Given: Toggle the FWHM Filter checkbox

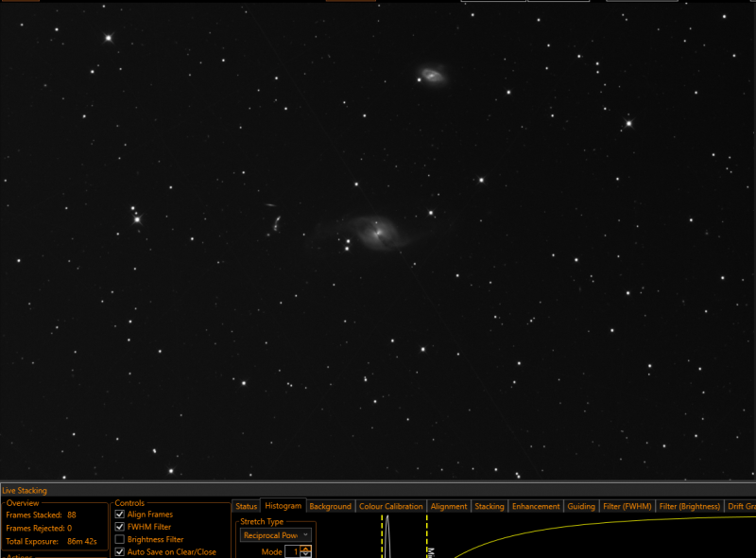Looking at the screenshot, I should click(120, 527).
